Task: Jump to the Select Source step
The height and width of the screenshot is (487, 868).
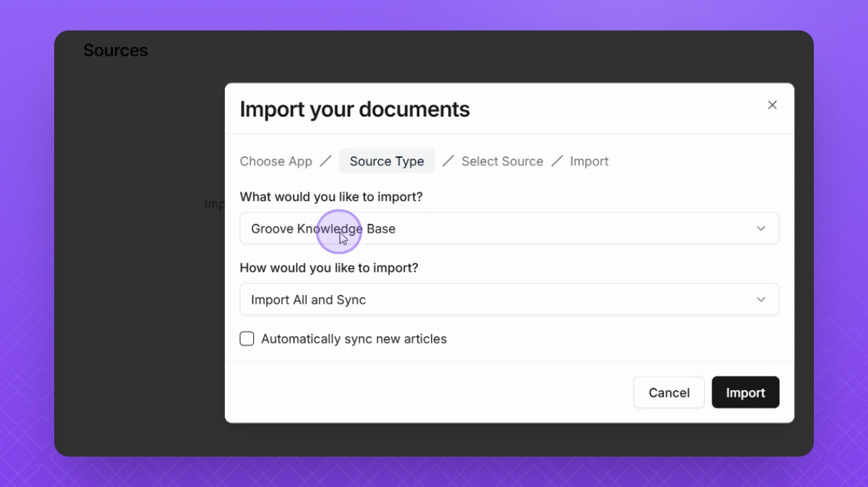Action: [x=502, y=162]
